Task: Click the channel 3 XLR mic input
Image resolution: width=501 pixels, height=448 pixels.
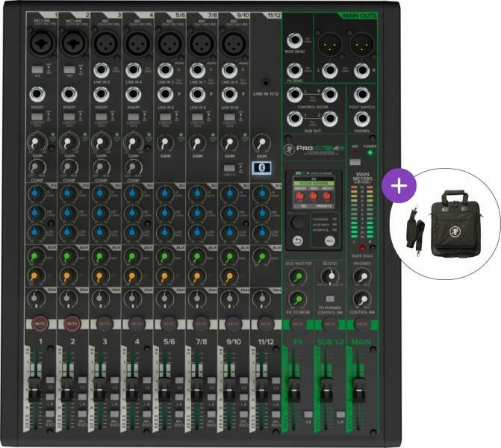Action: click(x=106, y=43)
